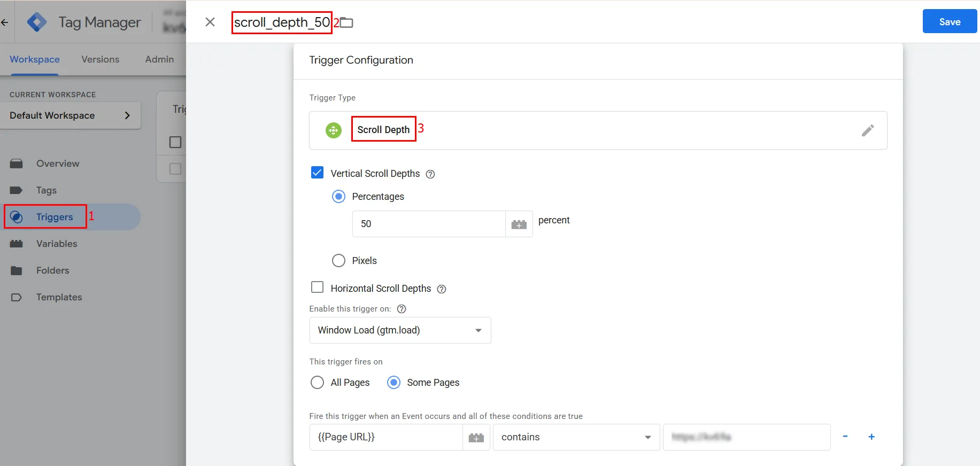Click help icon beside Enable this trigger on
Screen dimensions: 980x466
pos(402,309)
